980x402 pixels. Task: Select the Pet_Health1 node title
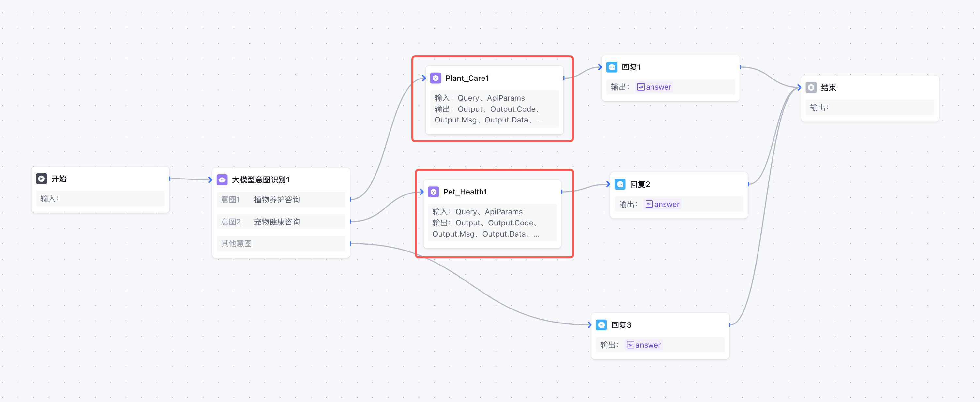[x=465, y=192]
